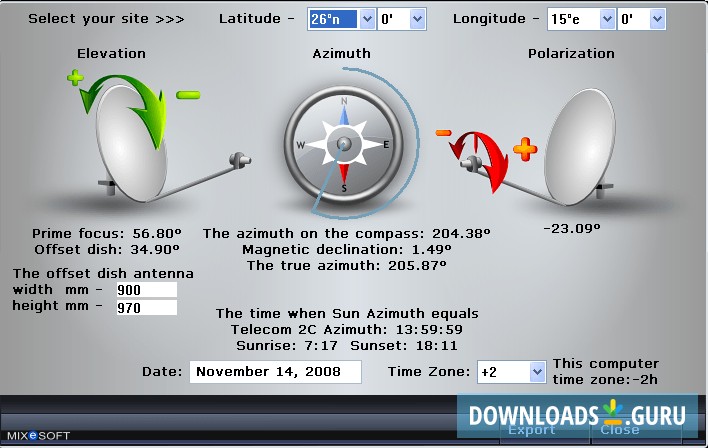Click the offset dish height field 970
The height and width of the screenshot is (448, 708).
click(x=147, y=308)
